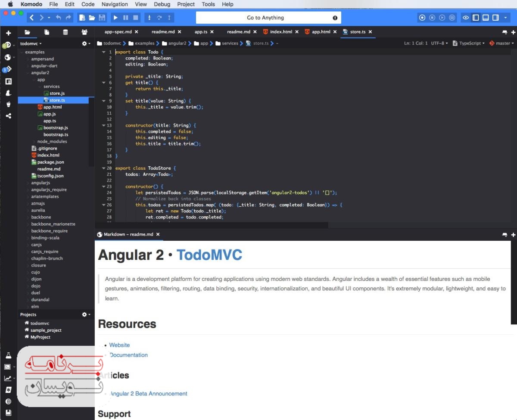
Task: Stop debugging with the stop button
Action: (136, 18)
